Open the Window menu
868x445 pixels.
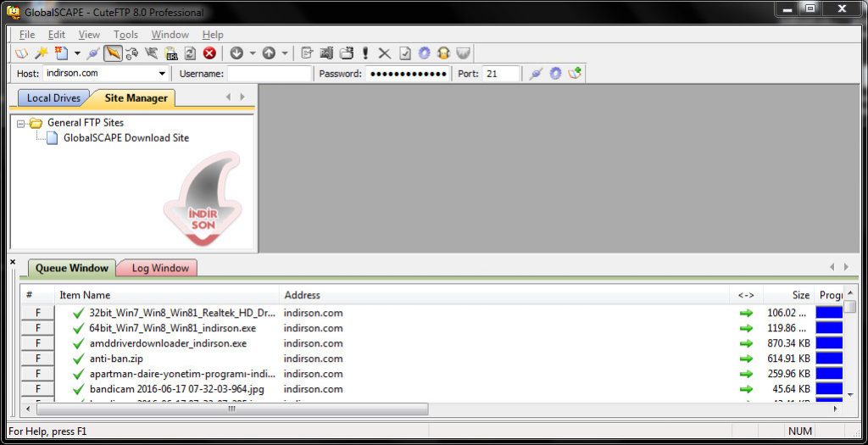point(170,34)
